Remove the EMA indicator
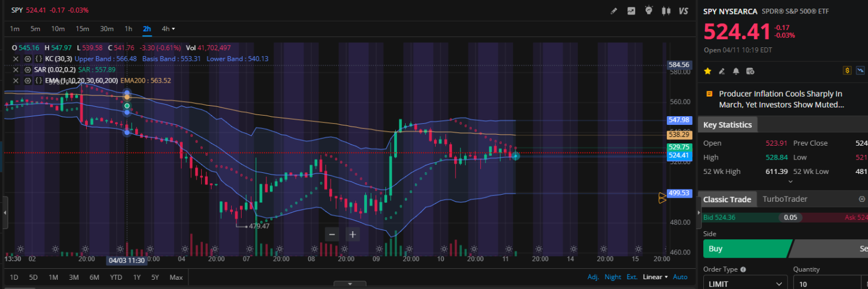This screenshot has width=868, height=289. pyautogui.click(x=16, y=80)
